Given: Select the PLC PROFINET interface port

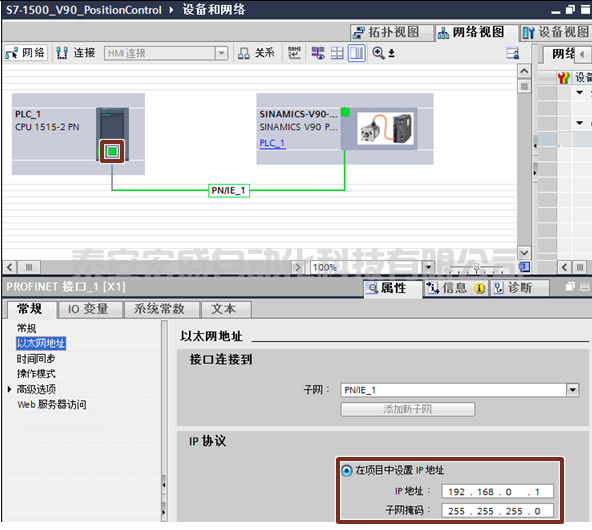Looking at the screenshot, I should 112,151.
